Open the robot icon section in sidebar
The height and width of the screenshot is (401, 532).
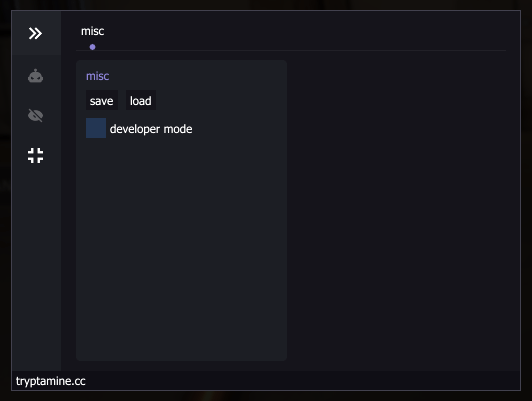[x=35, y=76]
